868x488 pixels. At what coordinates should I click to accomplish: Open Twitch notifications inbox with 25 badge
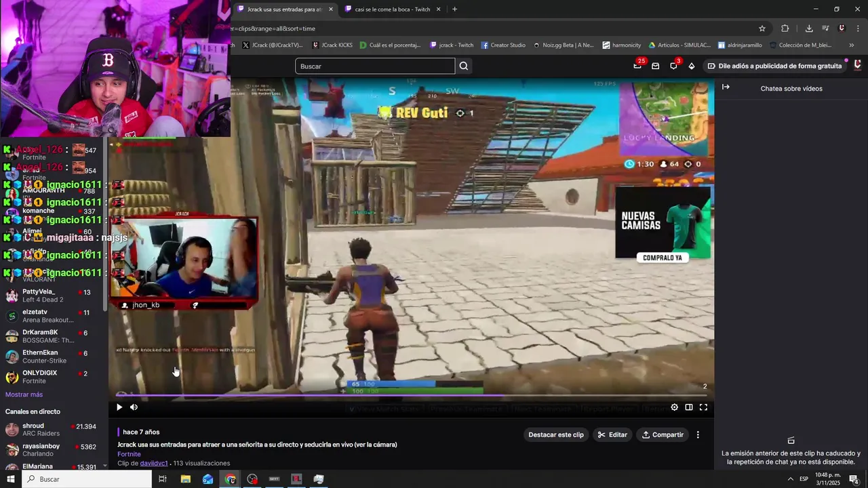click(x=637, y=66)
